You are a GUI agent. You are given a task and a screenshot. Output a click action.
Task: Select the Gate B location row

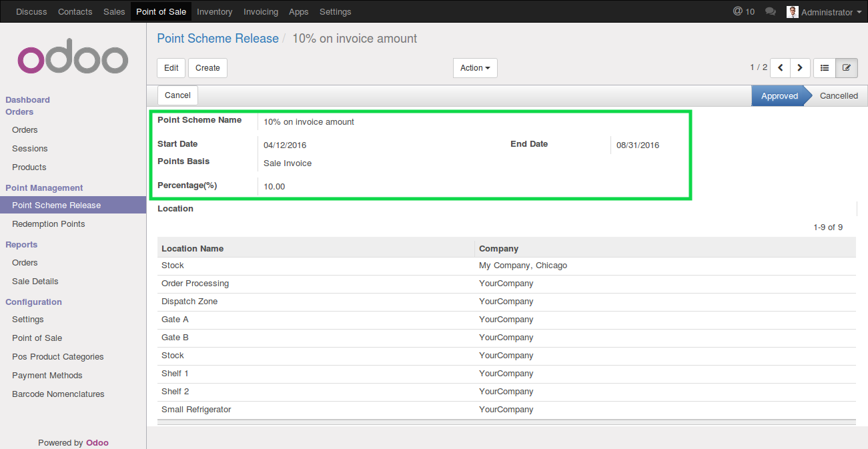coord(506,338)
